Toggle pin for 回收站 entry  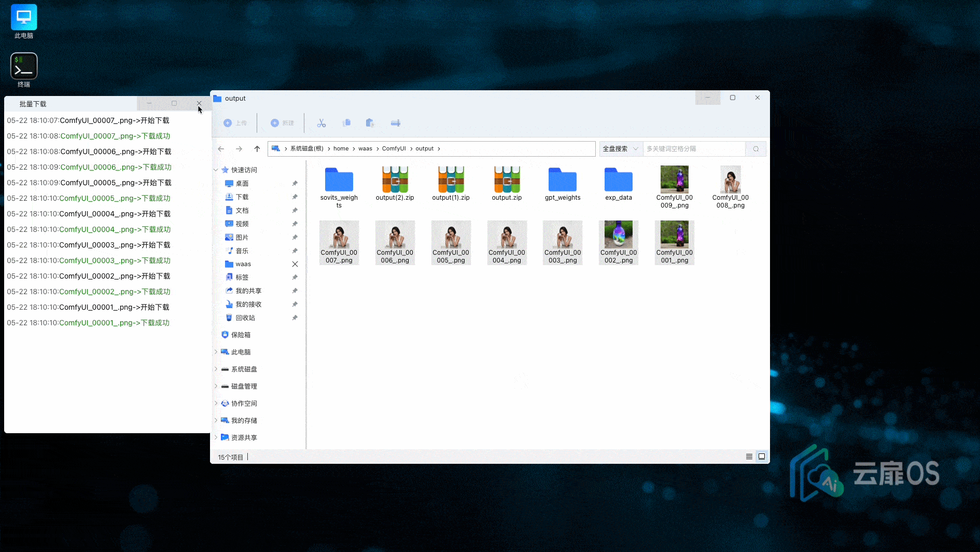point(295,318)
